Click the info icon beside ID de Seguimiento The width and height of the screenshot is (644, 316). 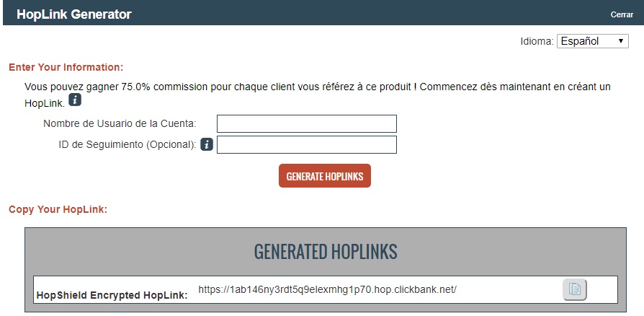coord(207,144)
